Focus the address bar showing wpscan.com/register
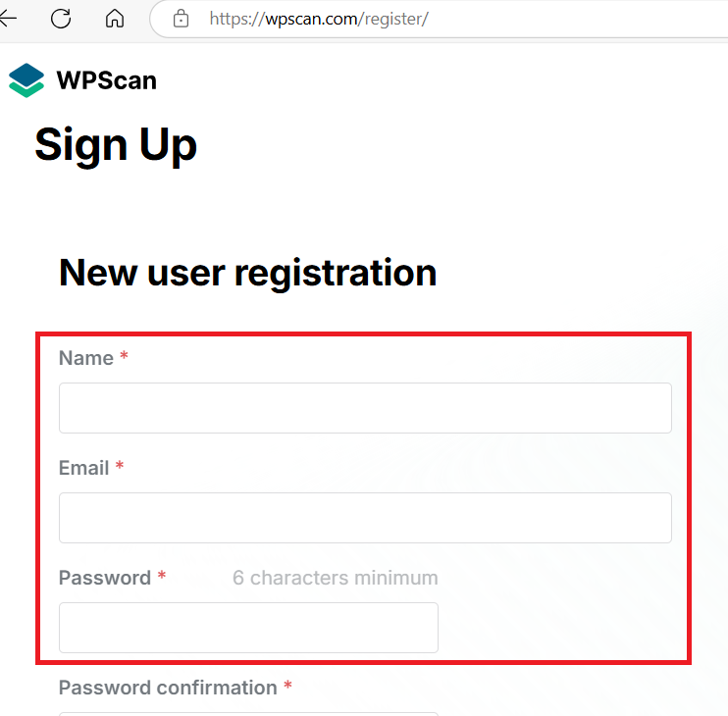 pyautogui.click(x=392, y=19)
